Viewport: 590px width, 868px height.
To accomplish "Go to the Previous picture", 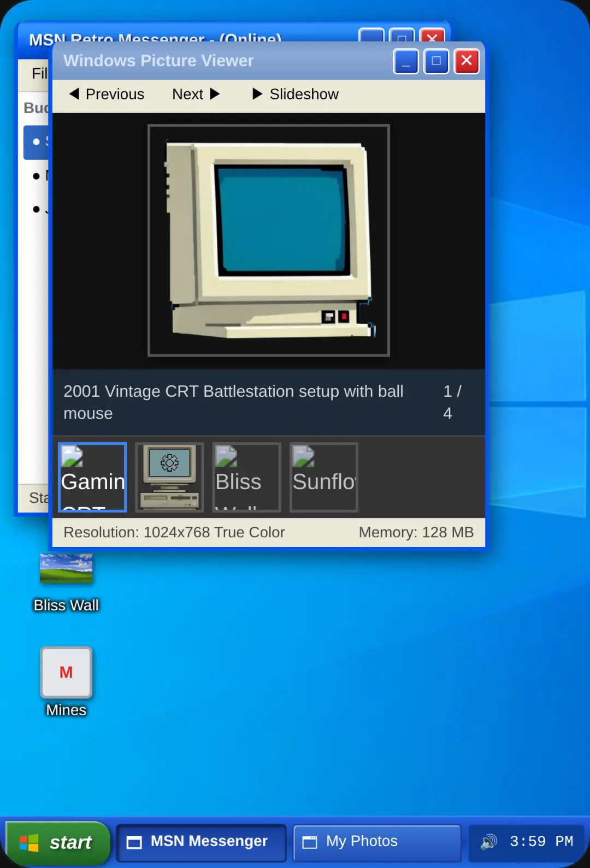I will pos(107,94).
